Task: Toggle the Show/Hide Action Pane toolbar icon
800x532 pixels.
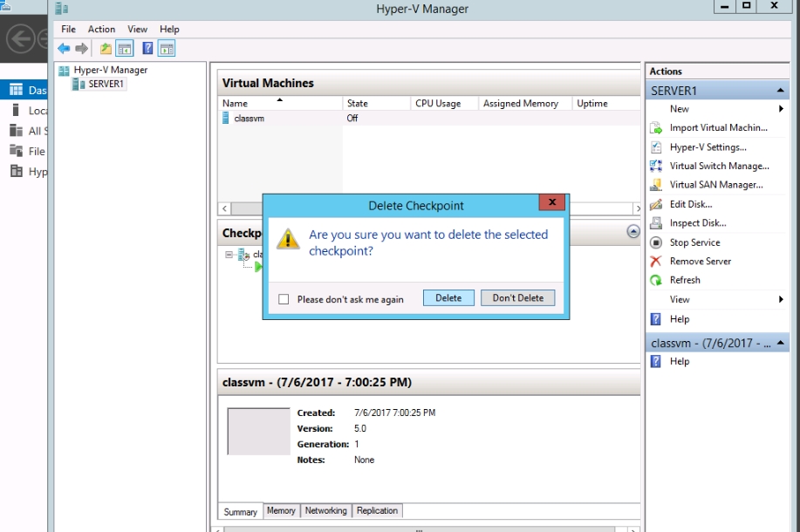Action: pos(167,49)
